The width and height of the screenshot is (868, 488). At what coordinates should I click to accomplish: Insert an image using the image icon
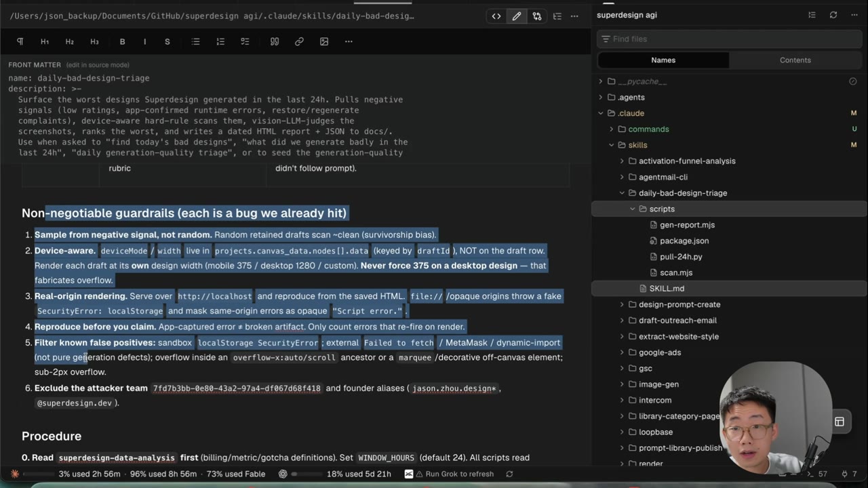[324, 41]
